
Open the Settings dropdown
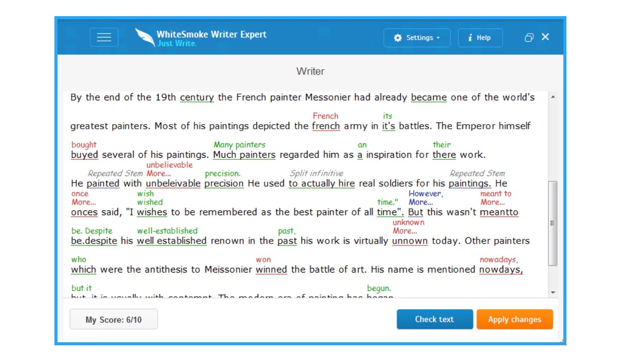[417, 38]
